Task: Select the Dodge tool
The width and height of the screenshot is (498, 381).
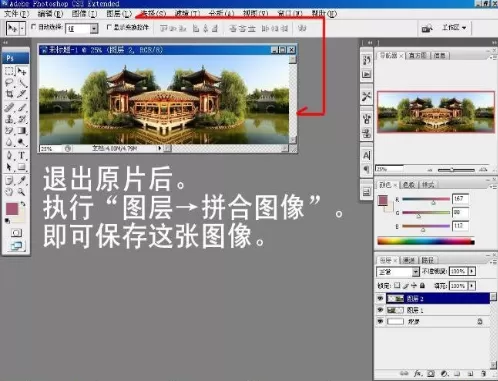Action: [x=22, y=142]
